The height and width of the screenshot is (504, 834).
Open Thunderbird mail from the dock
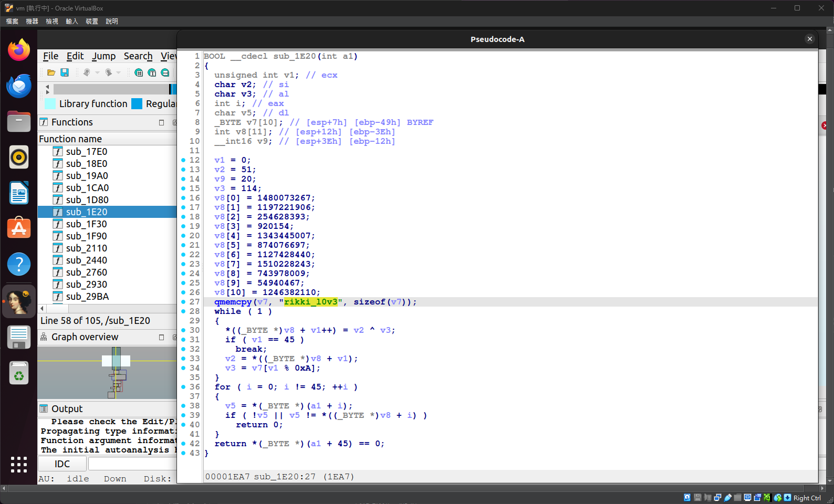(x=19, y=86)
